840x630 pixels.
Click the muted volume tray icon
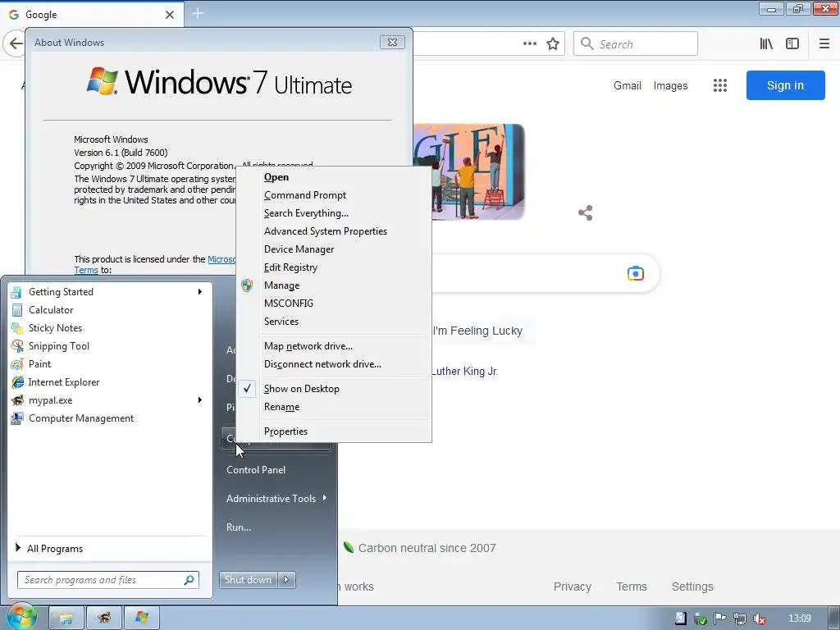tap(759, 619)
